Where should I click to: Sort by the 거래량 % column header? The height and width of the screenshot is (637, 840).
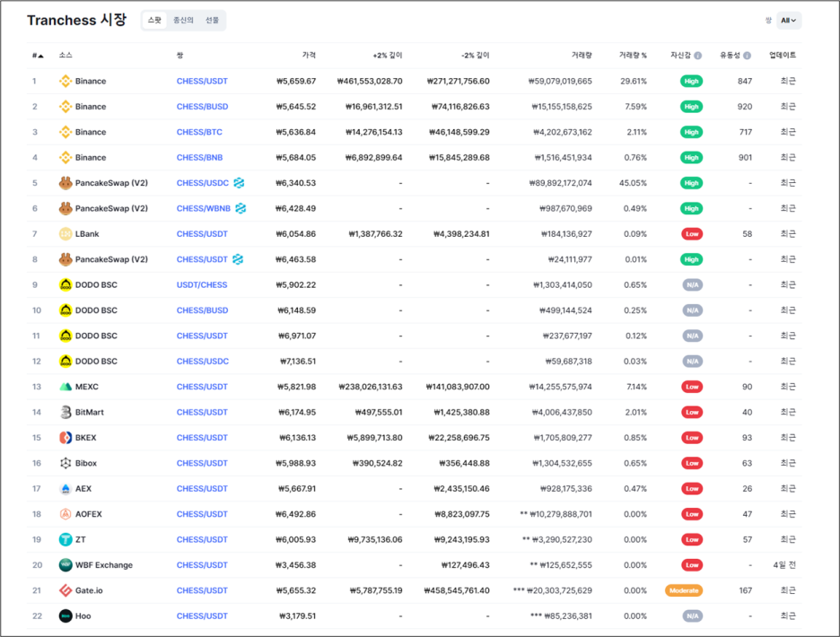633,56
